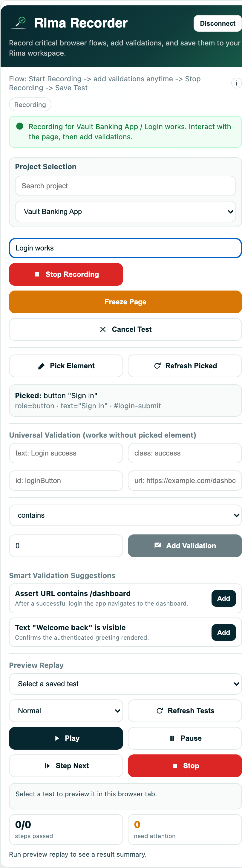
Task: Freeze the page
Action: coord(125,302)
